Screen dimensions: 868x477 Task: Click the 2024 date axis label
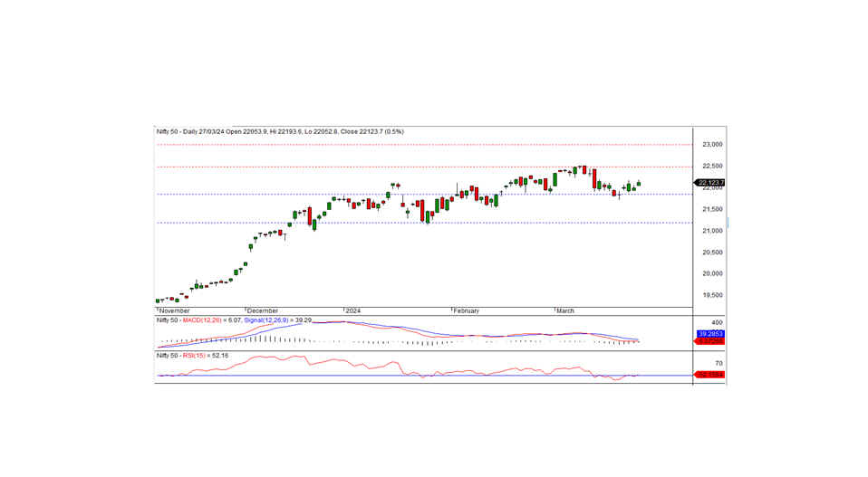pyautogui.click(x=352, y=311)
